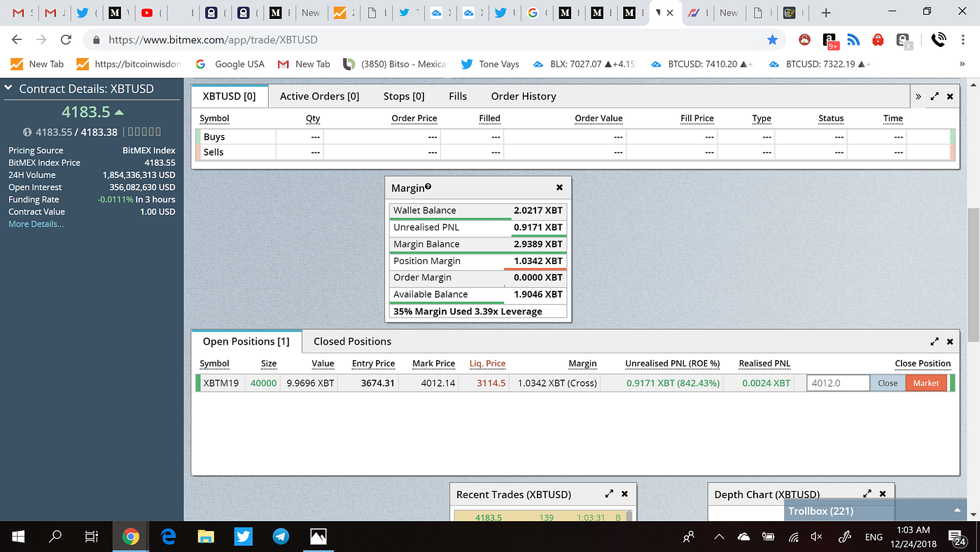Viewport: 980px width, 552px height.
Task: Expand the Depth Chart (XBTUSD) widget
Action: (x=867, y=494)
